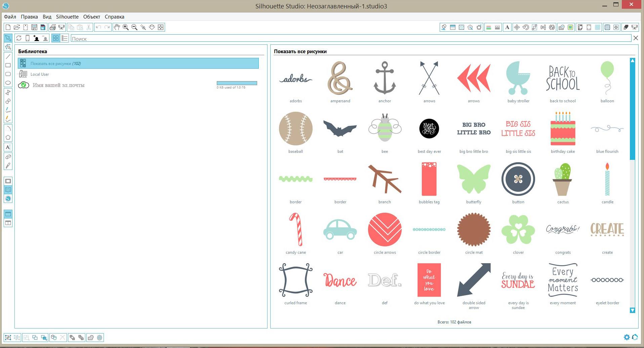The width and height of the screenshot is (644, 348).
Task: Toggle the split-screen library view
Action: [8, 223]
